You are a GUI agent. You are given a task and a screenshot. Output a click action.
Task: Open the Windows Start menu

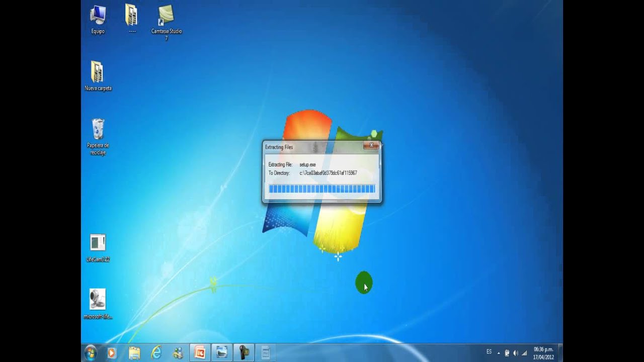(91, 352)
